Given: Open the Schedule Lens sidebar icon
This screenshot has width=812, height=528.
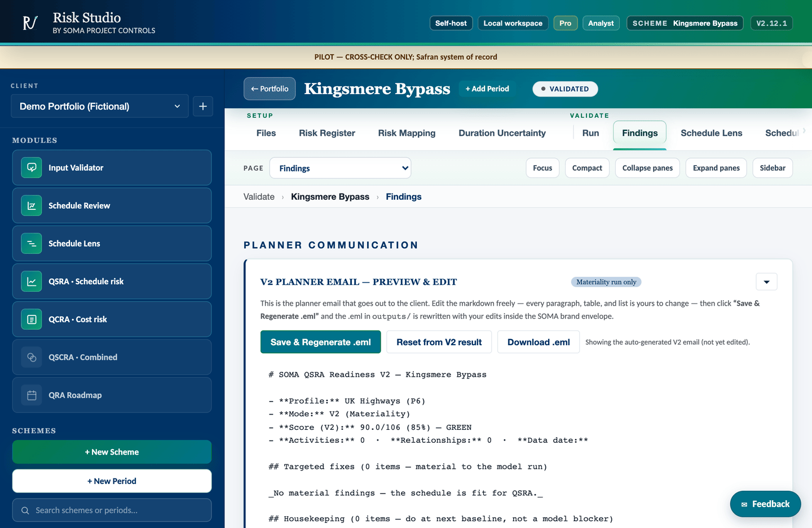Looking at the screenshot, I should pyautogui.click(x=32, y=243).
